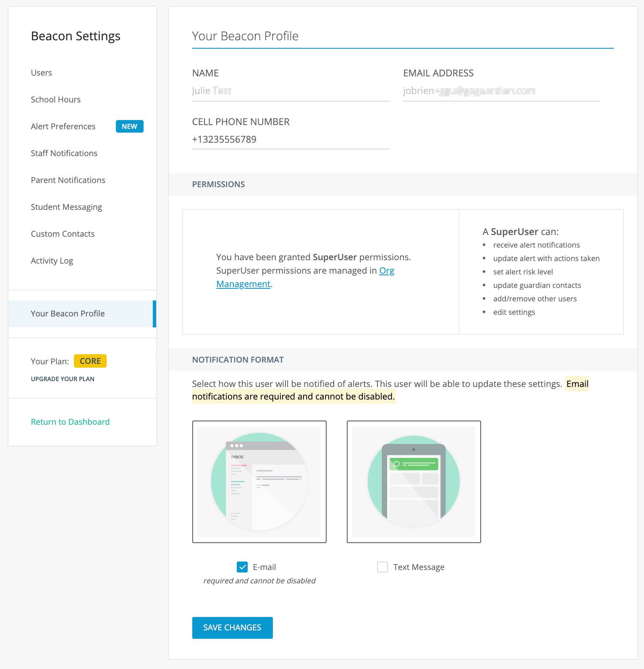This screenshot has width=644, height=669.
Task: View the Activity Log
Action: tap(52, 261)
